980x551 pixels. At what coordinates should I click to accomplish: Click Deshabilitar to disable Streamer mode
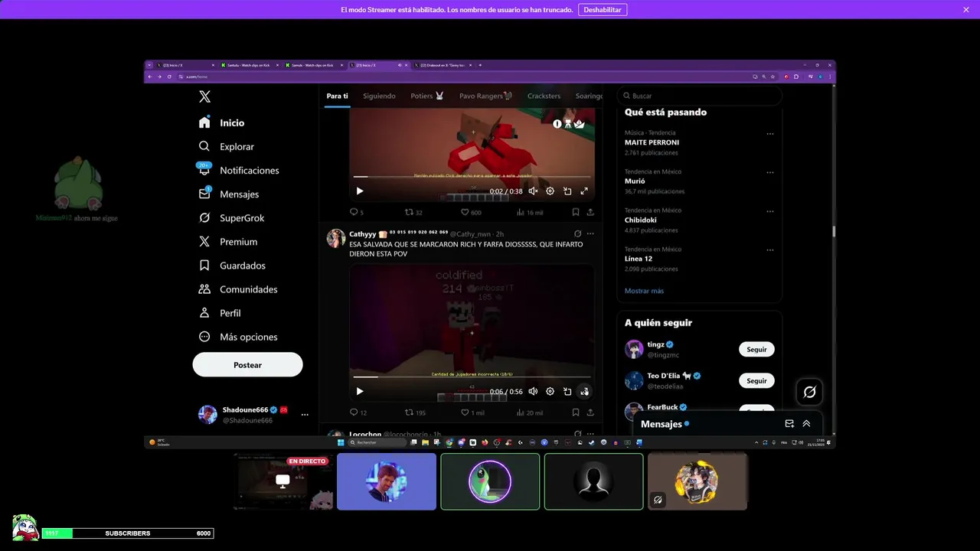(x=603, y=9)
